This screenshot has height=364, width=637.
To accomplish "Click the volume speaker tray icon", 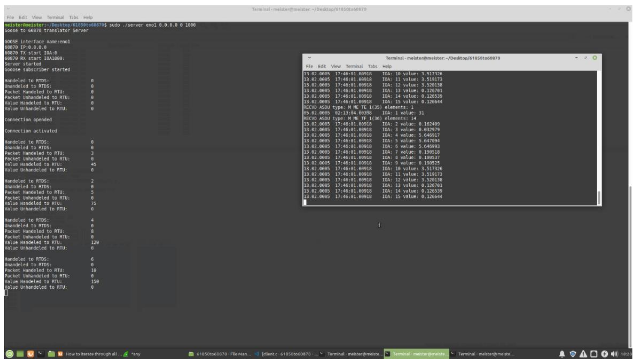I will tap(614, 354).
